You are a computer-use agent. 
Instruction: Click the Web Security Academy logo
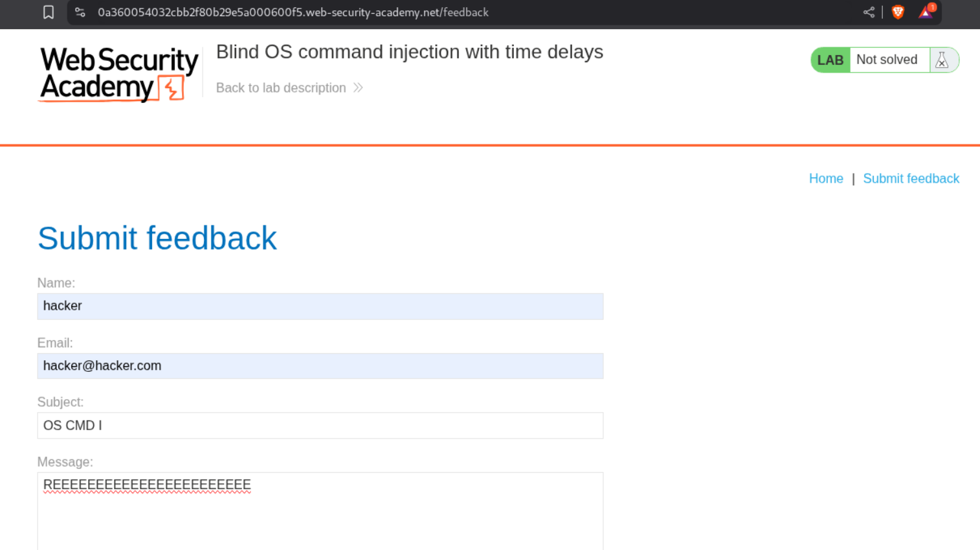point(118,74)
